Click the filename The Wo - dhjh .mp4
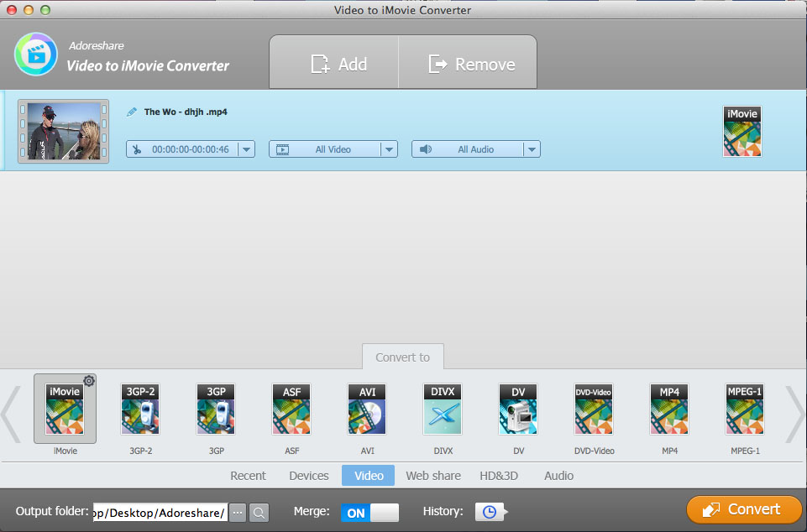 [186, 112]
